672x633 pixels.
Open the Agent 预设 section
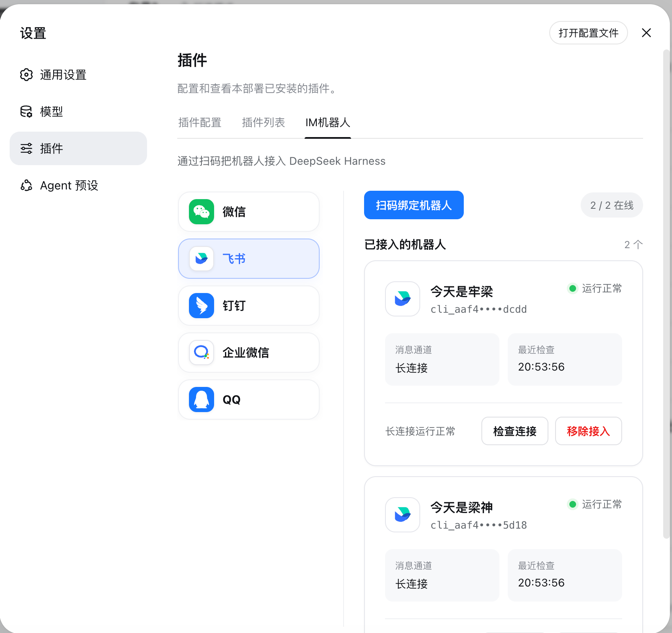click(x=78, y=185)
